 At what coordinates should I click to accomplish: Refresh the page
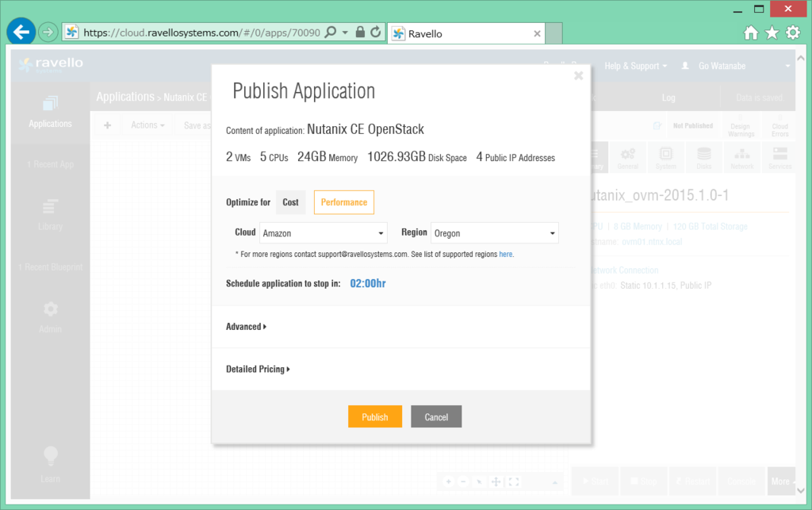tap(375, 32)
